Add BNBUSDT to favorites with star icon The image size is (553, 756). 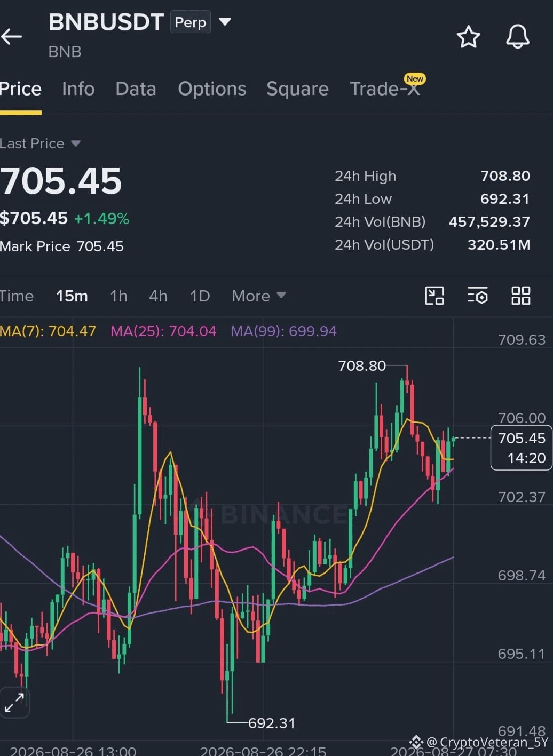(469, 37)
